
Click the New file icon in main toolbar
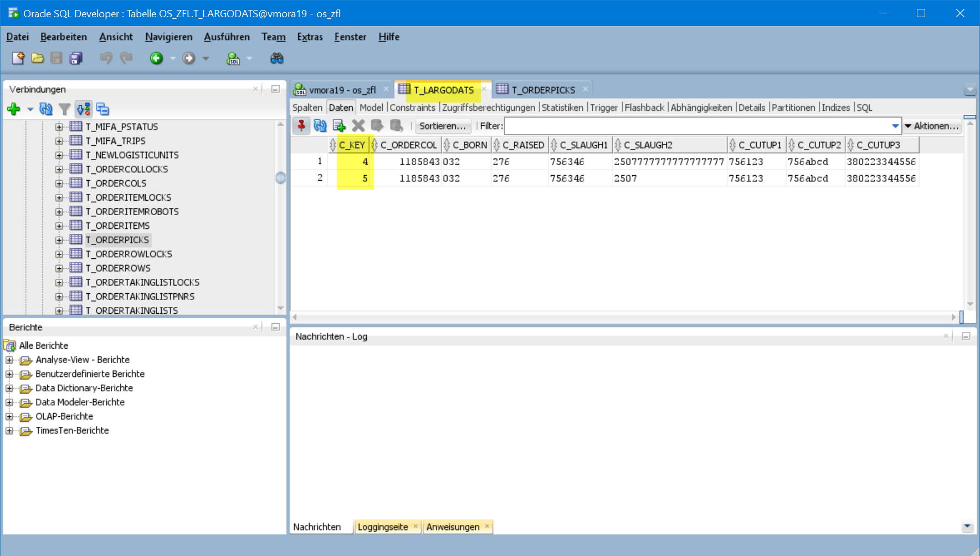pos(18,58)
